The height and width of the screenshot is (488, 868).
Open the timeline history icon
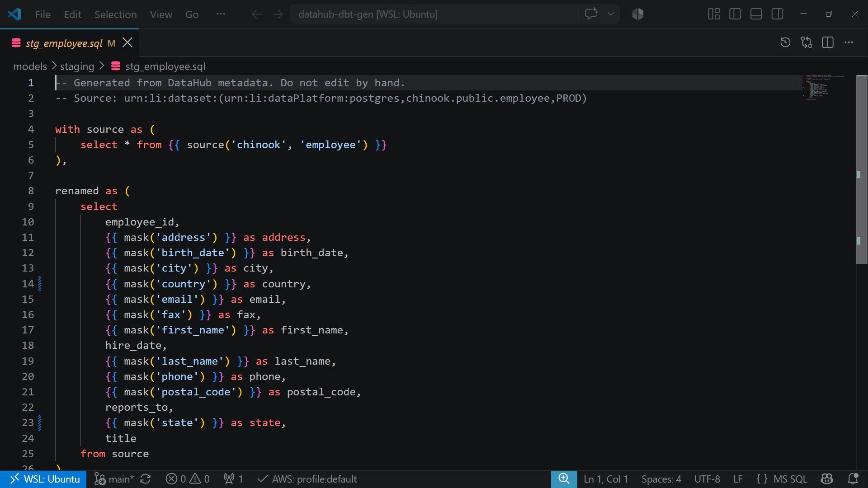coord(785,42)
